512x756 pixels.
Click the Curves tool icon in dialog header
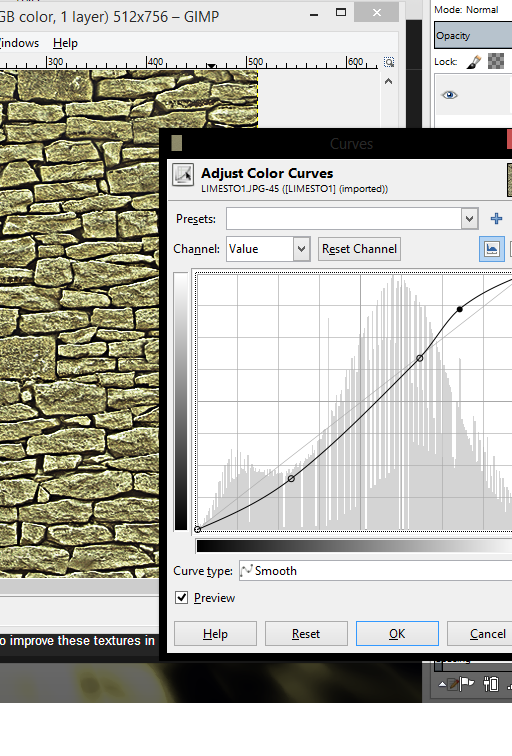tap(183, 175)
